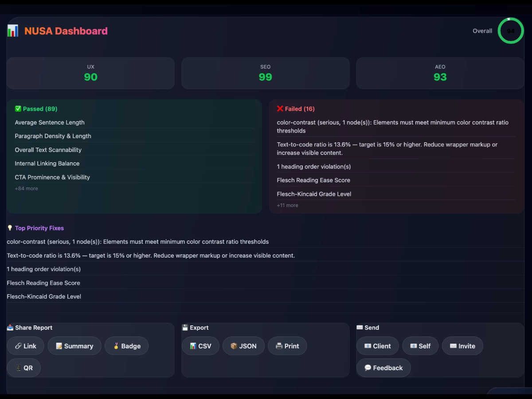Show the QR code button

[24, 368]
